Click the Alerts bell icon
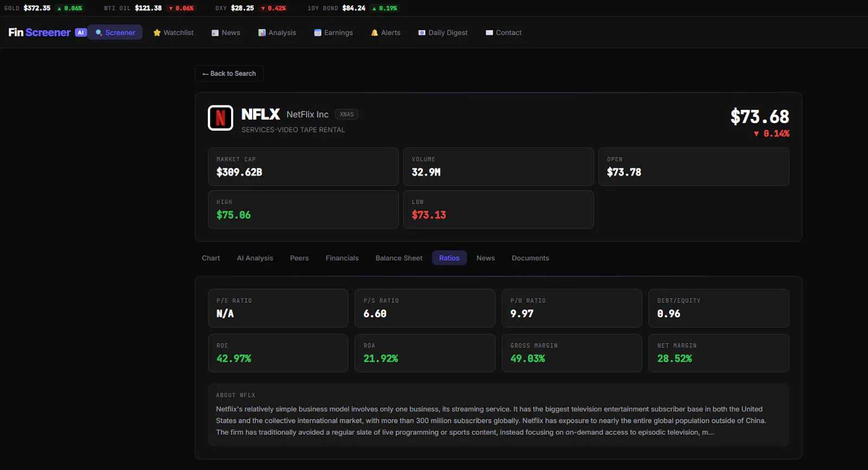 click(374, 33)
